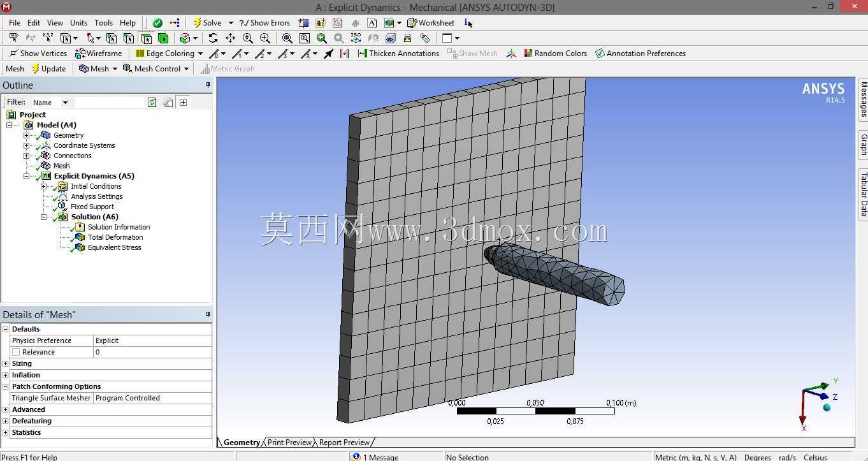Screen dimensions: 868x461
Task: Select Vertex selection filter
Action: (112, 38)
